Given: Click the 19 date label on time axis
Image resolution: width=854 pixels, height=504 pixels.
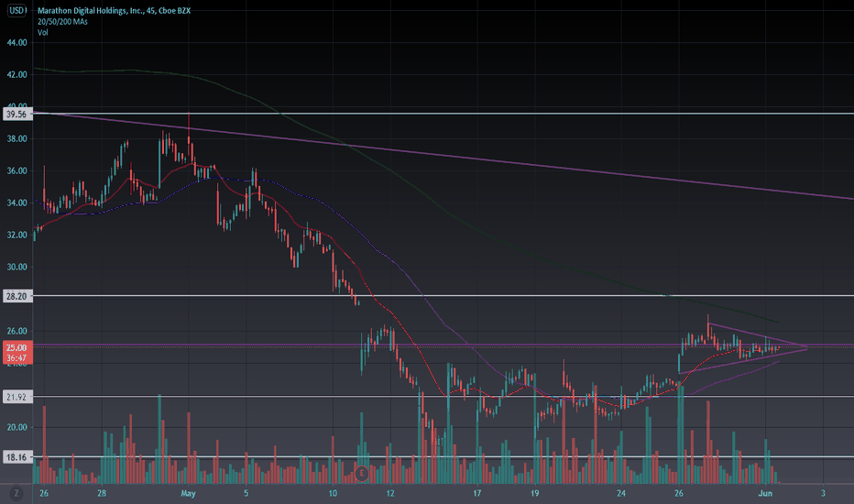Looking at the screenshot, I should (x=535, y=494).
